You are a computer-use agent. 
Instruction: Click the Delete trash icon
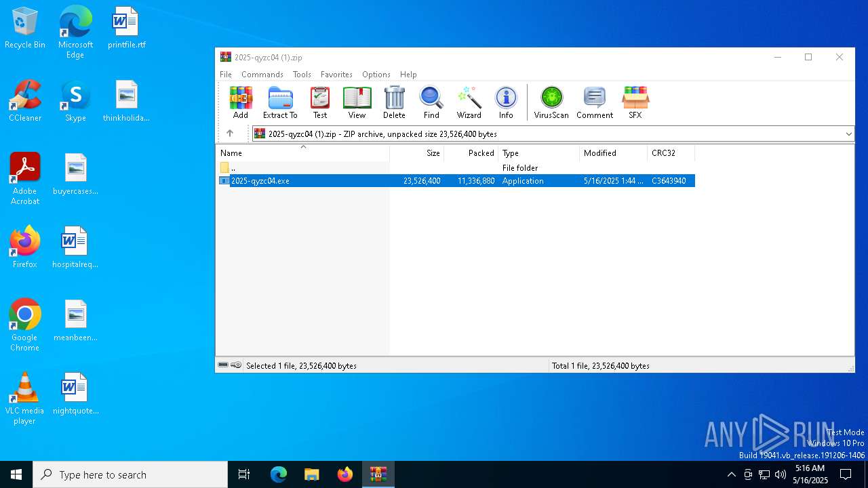[x=394, y=102]
